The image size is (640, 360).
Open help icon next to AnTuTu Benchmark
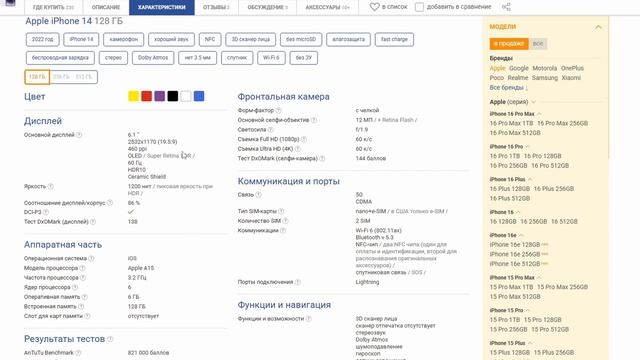[78, 353]
